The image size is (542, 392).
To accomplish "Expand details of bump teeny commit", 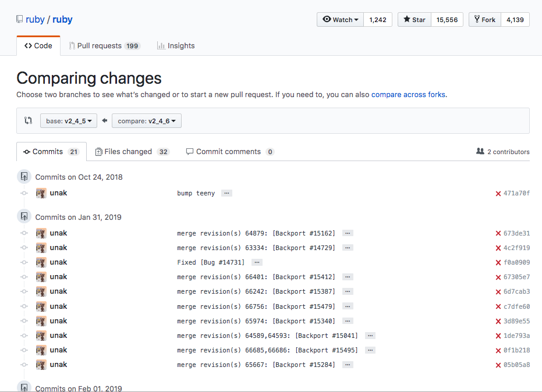I will 227,193.
